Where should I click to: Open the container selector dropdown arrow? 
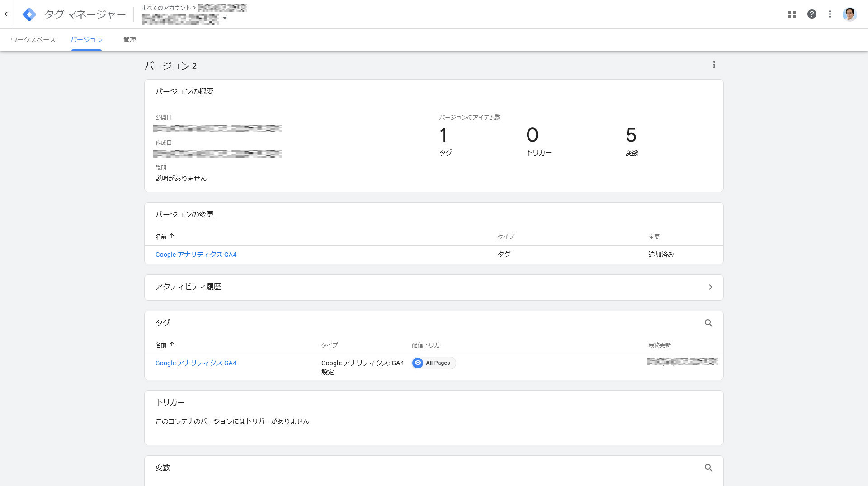[x=225, y=19]
